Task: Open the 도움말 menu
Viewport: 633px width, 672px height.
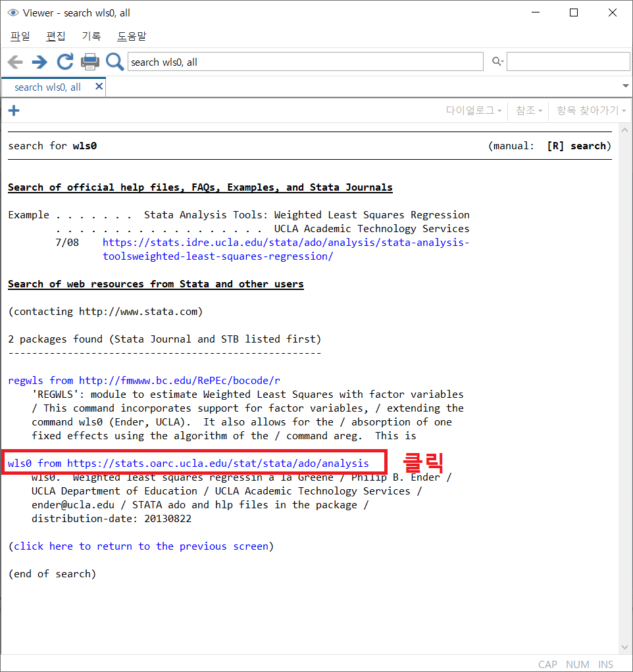Action: 132,36
